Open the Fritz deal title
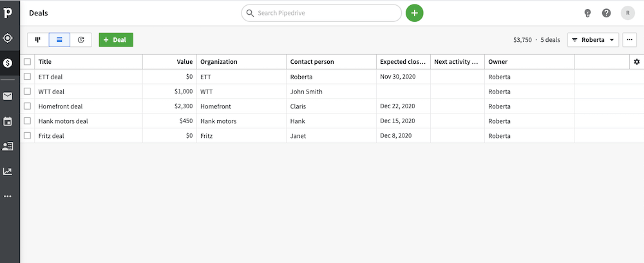The width and height of the screenshot is (644, 263). (52, 136)
